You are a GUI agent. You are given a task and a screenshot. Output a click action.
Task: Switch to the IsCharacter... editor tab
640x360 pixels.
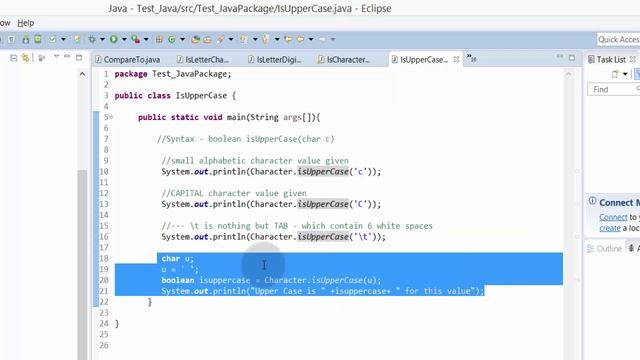tap(344, 60)
